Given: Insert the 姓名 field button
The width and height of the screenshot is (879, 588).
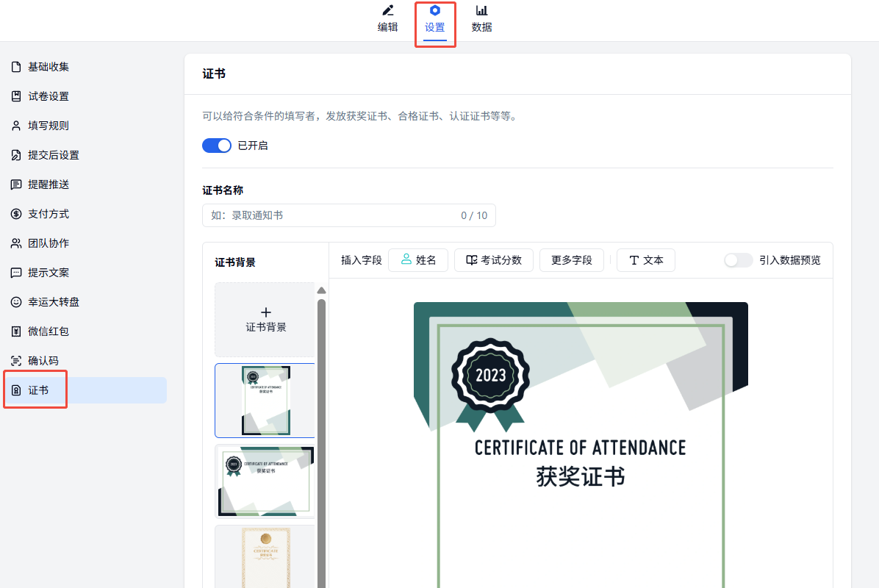Looking at the screenshot, I should (x=417, y=260).
